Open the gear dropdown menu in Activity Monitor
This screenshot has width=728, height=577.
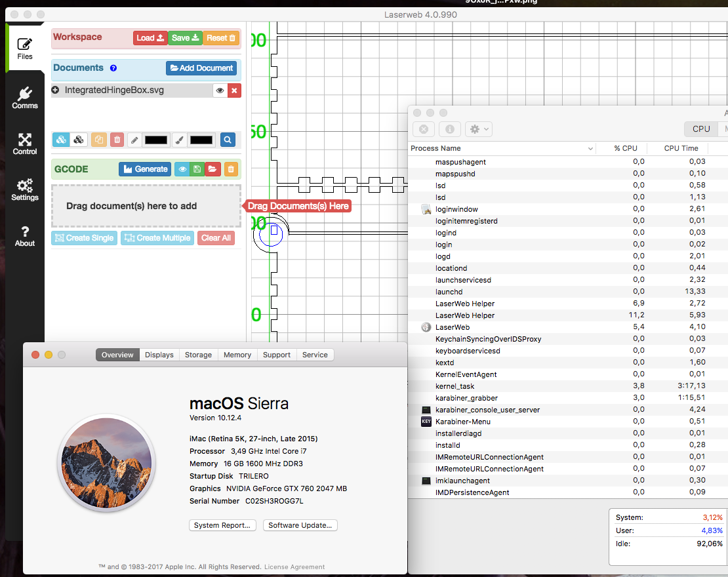pos(479,129)
